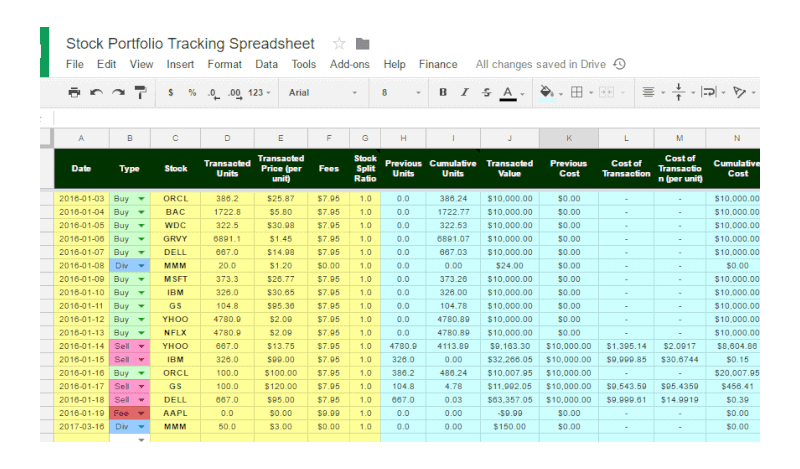The image size is (800, 469).
Task: Click the document title Stock Portfolio Tracking Spreadsheet
Action: pos(190,43)
